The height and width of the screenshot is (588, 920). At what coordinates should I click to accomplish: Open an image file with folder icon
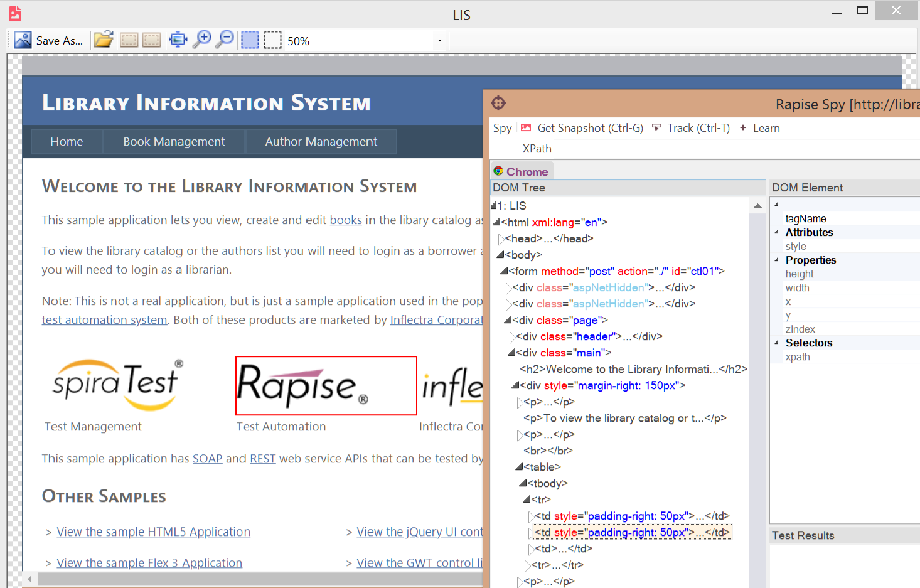pyautogui.click(x=103, y=40)
